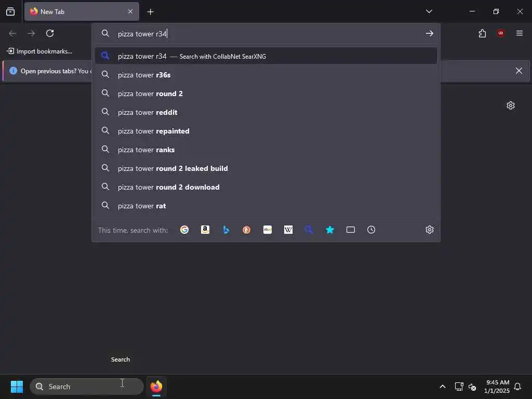Go forward one page

coord(31,33)
